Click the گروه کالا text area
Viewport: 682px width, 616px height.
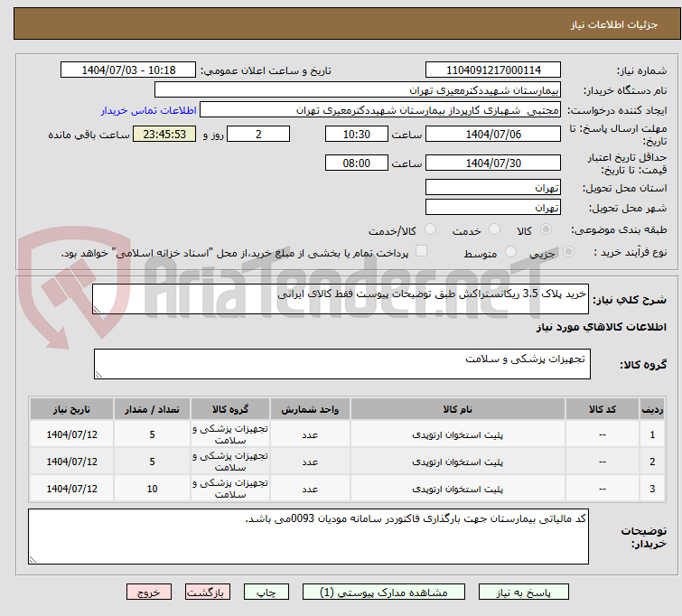coord(341,365)
